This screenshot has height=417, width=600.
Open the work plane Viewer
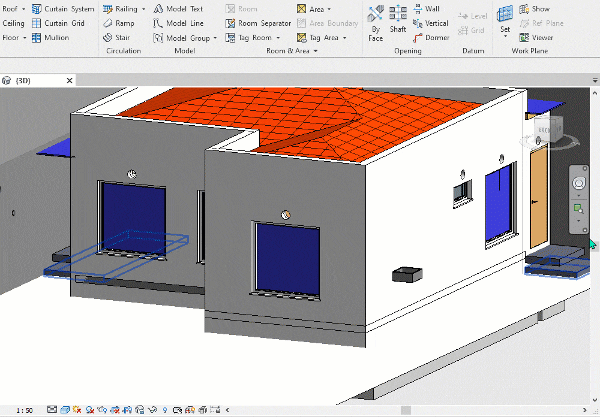536,37
